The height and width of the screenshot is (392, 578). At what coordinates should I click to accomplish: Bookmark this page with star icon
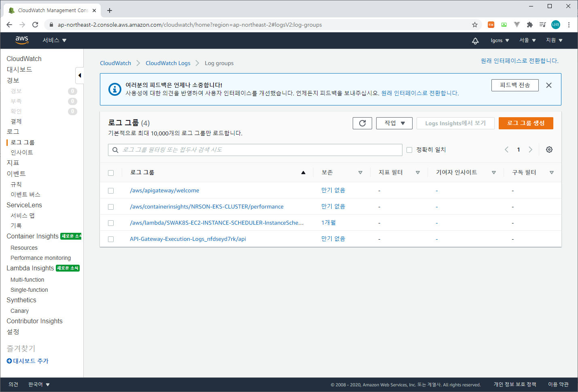pos(475,25)
